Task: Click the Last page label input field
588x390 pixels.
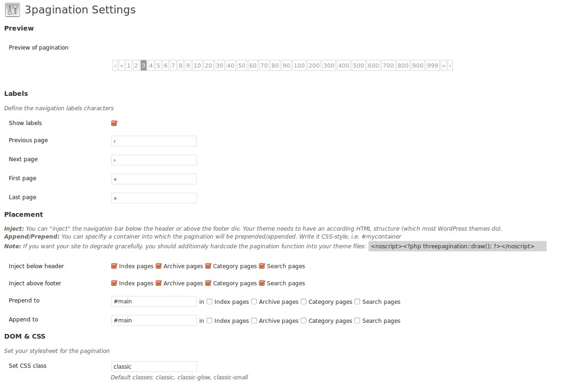Action: click(x=154, y=198)
